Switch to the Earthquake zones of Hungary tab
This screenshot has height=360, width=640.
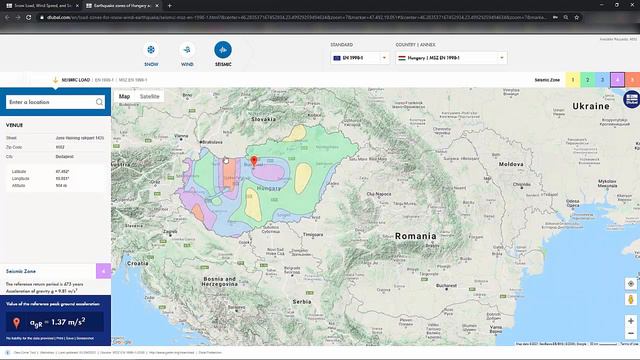tap(122, 6)
